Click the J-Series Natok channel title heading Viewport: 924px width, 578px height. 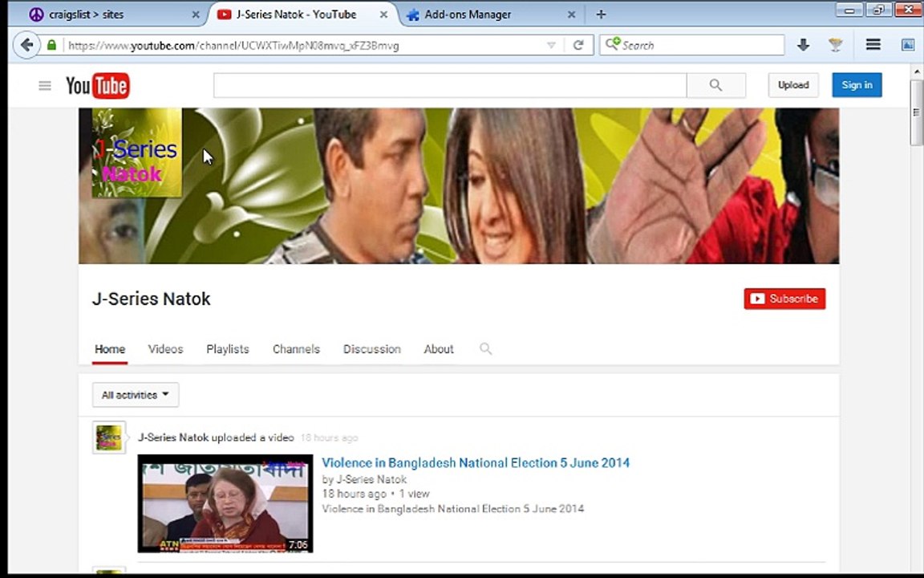tap(152, 299)
